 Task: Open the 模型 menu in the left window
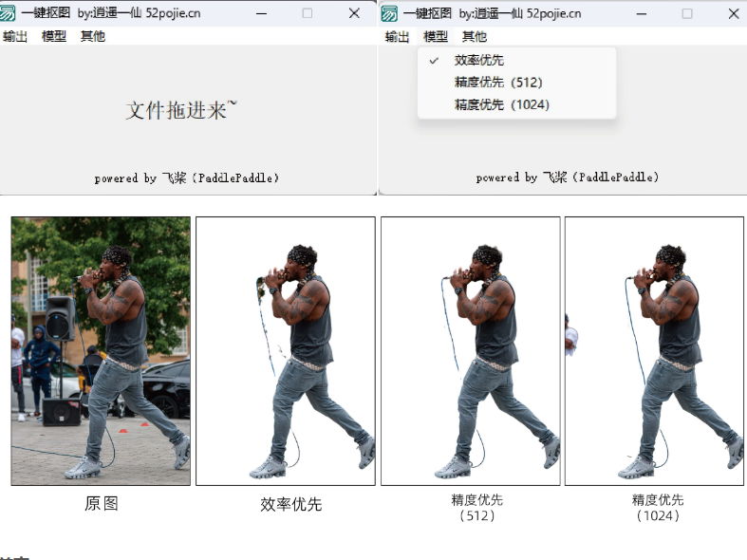click(x=54, y=36)
